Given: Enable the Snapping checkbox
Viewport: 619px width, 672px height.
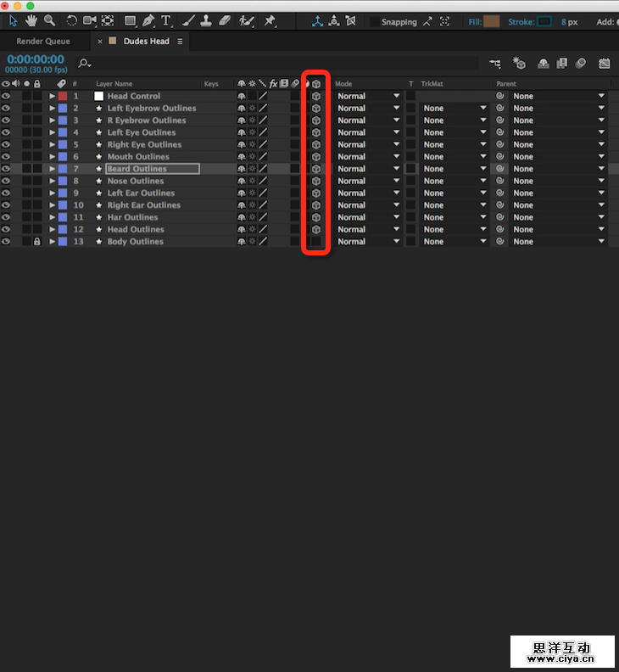Looking at the screenshot, I should [x=374, y=22].
